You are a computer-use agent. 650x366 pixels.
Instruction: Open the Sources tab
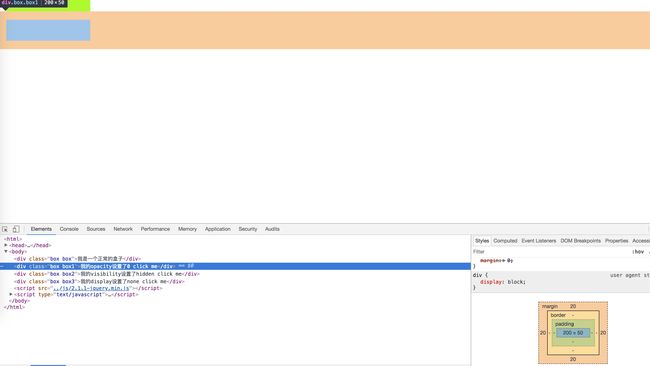tap(96, 229)
